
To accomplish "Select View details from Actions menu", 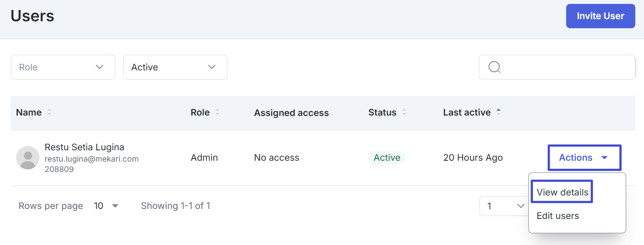I will [562, 192].
